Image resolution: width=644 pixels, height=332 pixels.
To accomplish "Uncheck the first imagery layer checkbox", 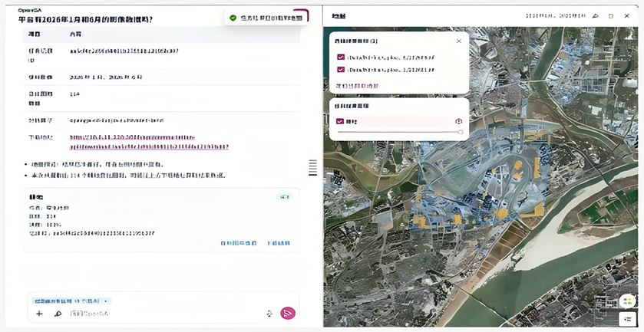I will point(341,58).
